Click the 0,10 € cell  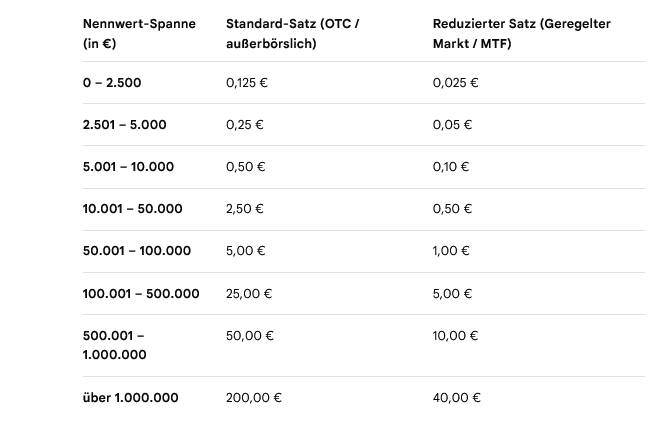click(x=451, y=167)
